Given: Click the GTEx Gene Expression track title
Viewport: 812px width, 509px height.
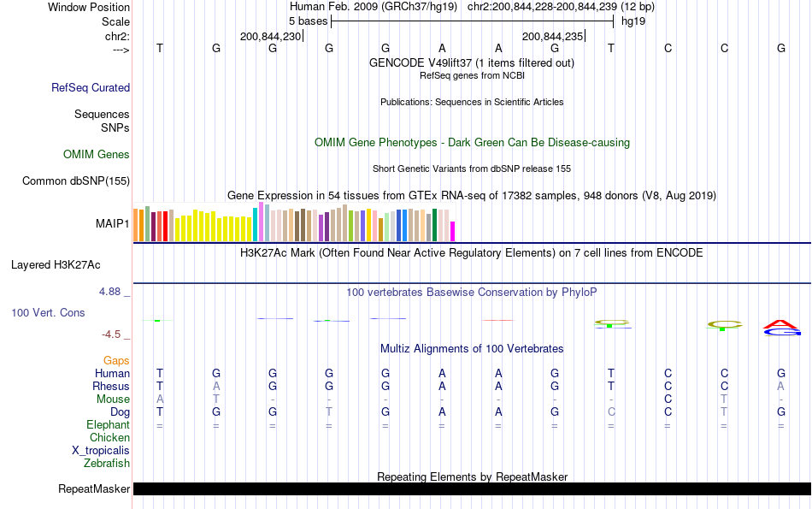Looking at the screenshot, I should point(472,195).
